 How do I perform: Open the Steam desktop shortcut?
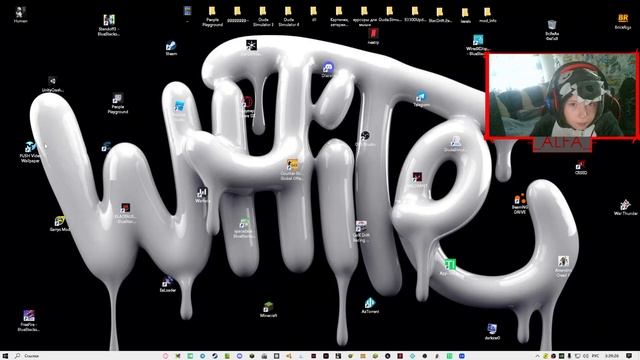click(x=171, y=48)
